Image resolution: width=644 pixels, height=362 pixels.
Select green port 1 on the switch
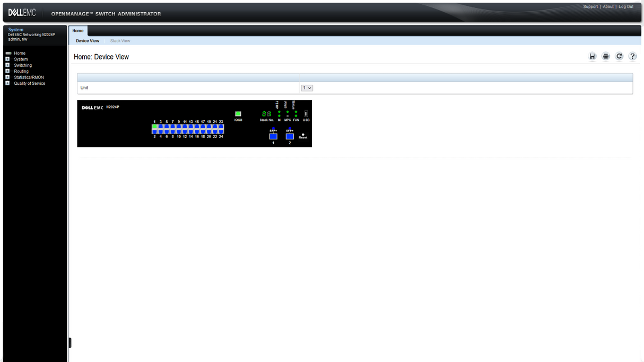(x=155, y=126)
